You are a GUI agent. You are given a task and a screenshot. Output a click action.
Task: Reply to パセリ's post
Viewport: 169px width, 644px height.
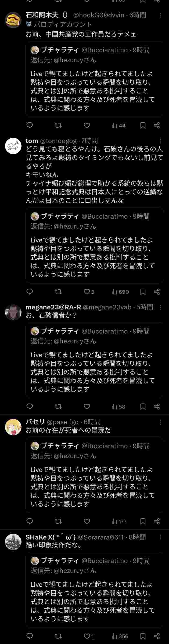[x=30, y=521]
